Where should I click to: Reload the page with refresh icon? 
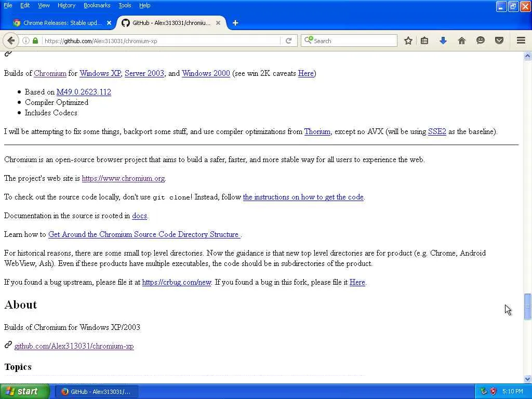(x=289, y=41)
